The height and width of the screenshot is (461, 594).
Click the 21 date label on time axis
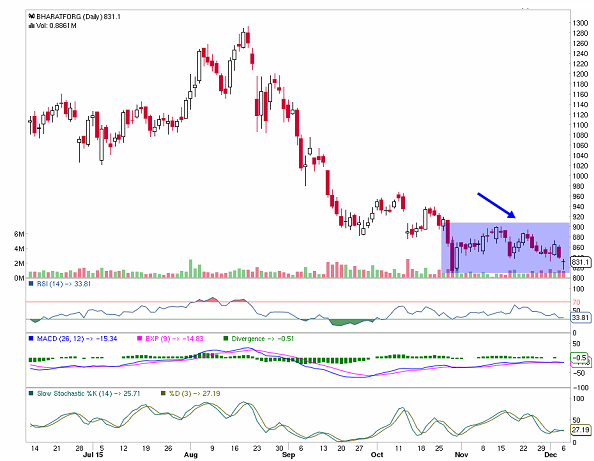tap(57, 448)
